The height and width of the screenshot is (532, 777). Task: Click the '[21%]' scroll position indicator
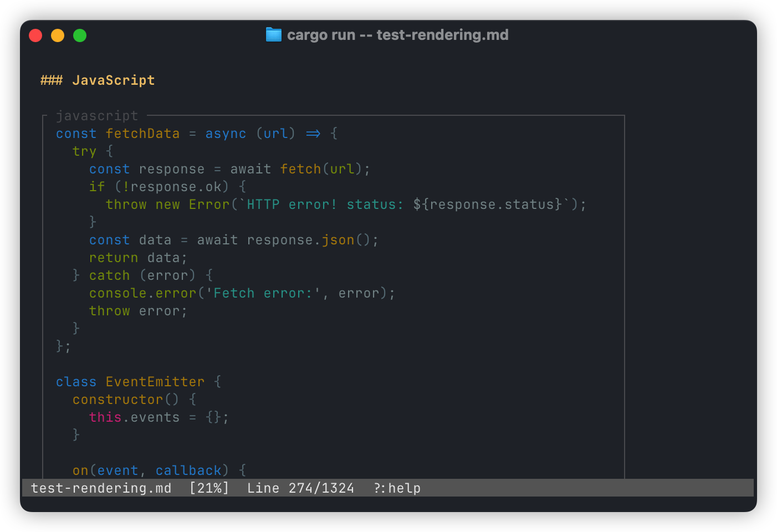tap(209, 488)
